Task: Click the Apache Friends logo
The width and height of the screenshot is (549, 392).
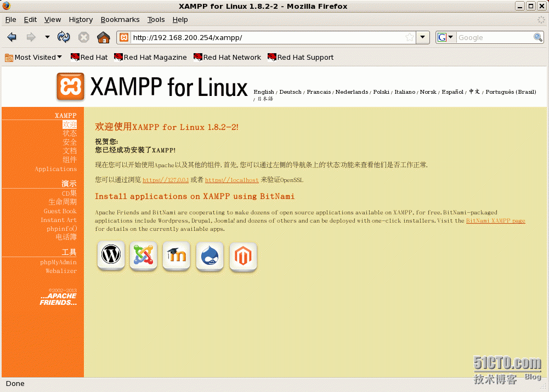Action: tap(58, 299)
